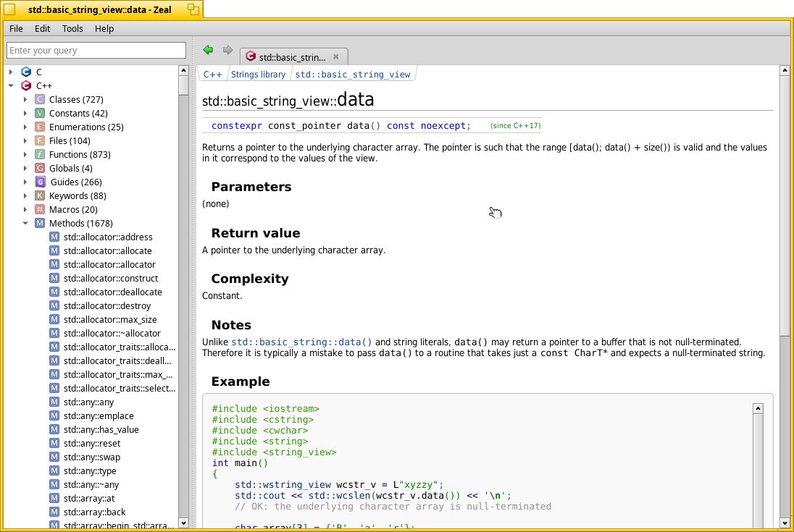Click the C++ icon on the document tab

tap(251, 56)
